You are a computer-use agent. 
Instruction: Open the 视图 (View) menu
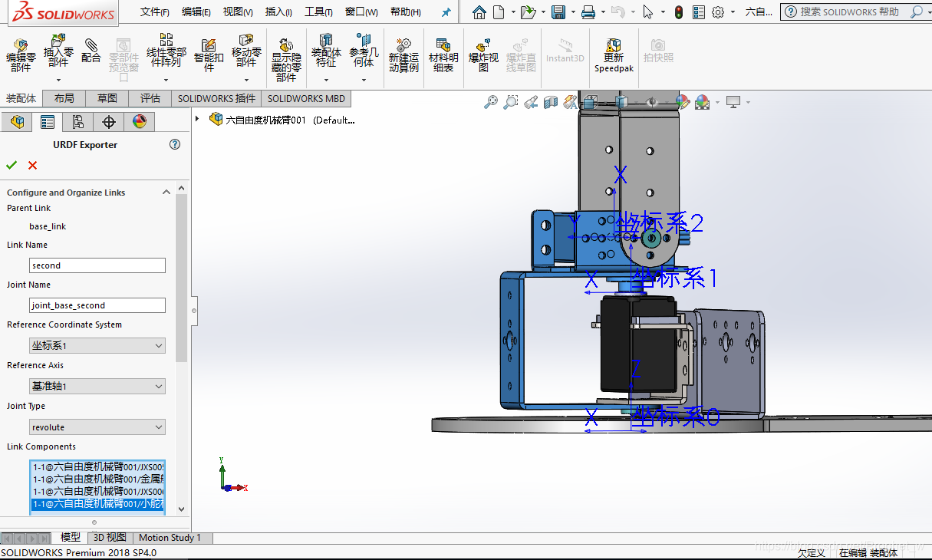coord(238,12)
